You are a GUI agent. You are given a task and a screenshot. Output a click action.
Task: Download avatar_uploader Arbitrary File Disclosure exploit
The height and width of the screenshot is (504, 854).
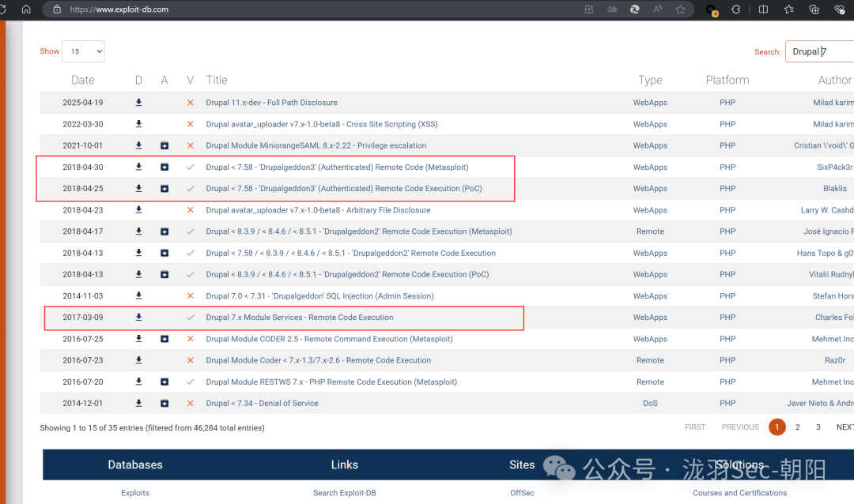(x=138, y=210)
